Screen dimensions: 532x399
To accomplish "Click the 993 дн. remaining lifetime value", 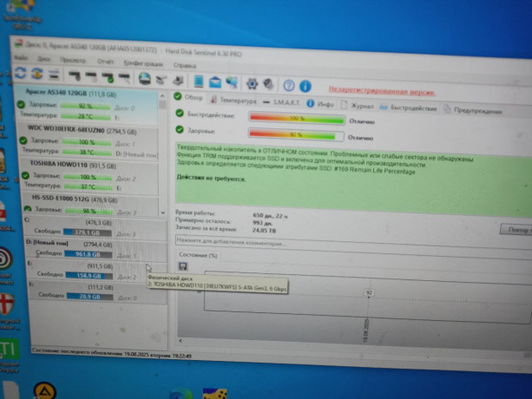I will tap(263, 223).
